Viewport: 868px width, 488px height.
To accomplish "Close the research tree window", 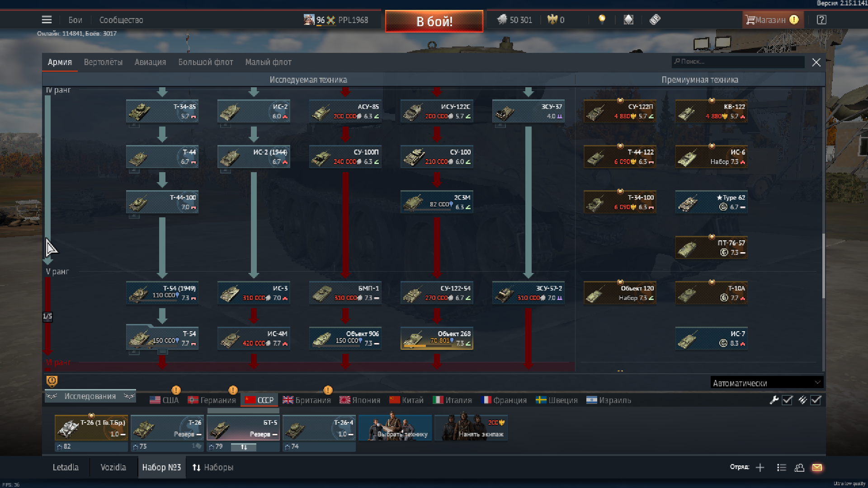I will click(x=816, y=62).
